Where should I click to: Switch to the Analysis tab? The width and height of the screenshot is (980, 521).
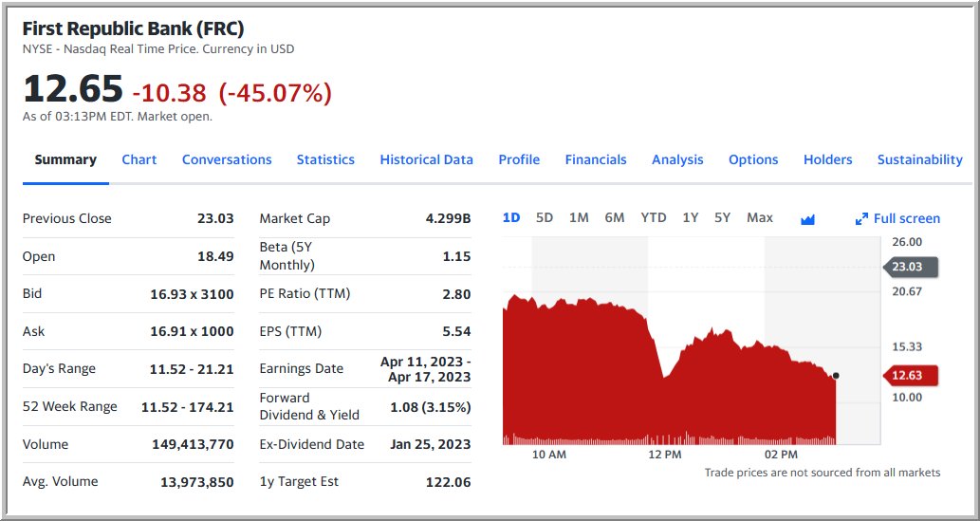[677, 159]
